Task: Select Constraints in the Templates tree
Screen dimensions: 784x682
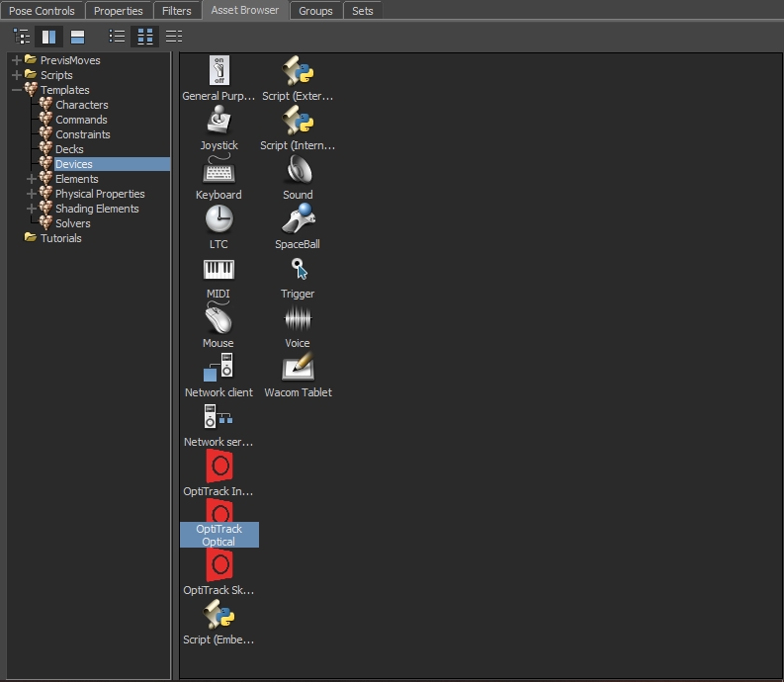Action: coord(82,134)
